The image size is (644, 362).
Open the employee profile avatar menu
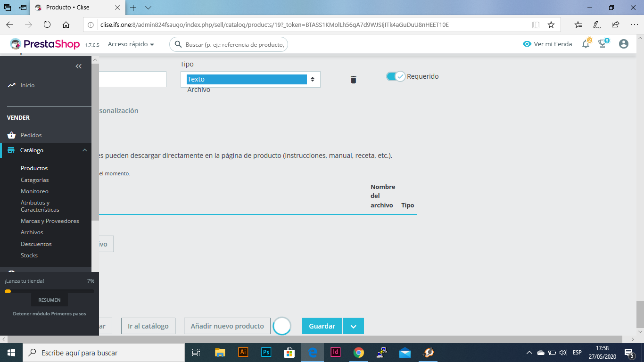[624, 44]
